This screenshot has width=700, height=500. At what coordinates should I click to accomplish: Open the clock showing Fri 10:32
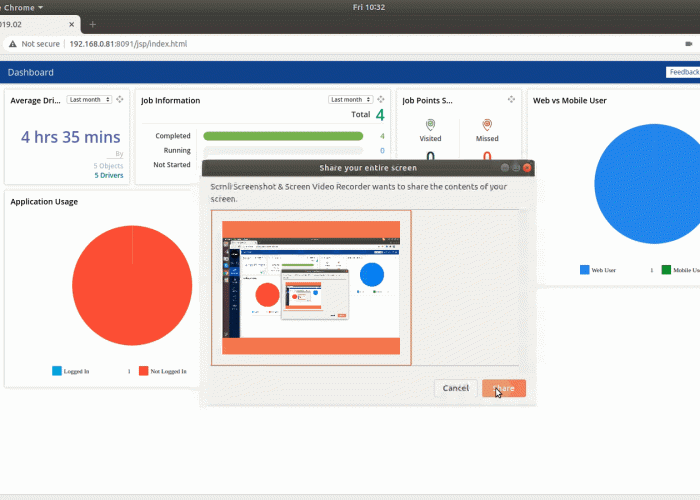pyautogui.click(x=370, y=7)
